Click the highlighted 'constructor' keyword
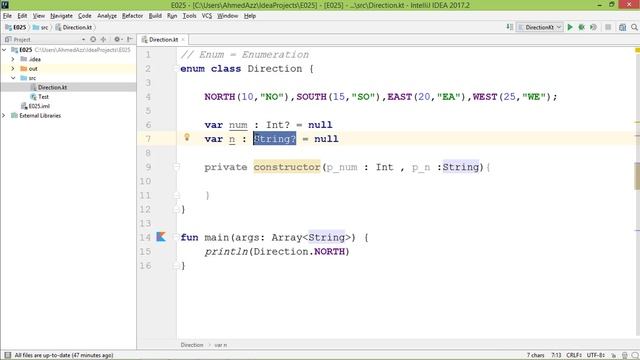 tap(287, 167)
